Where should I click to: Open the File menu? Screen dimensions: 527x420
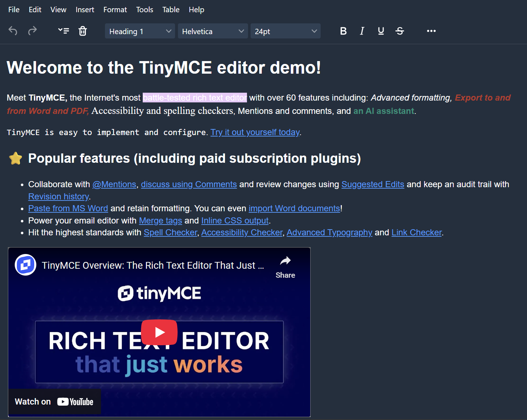click(x=14, y=10)
